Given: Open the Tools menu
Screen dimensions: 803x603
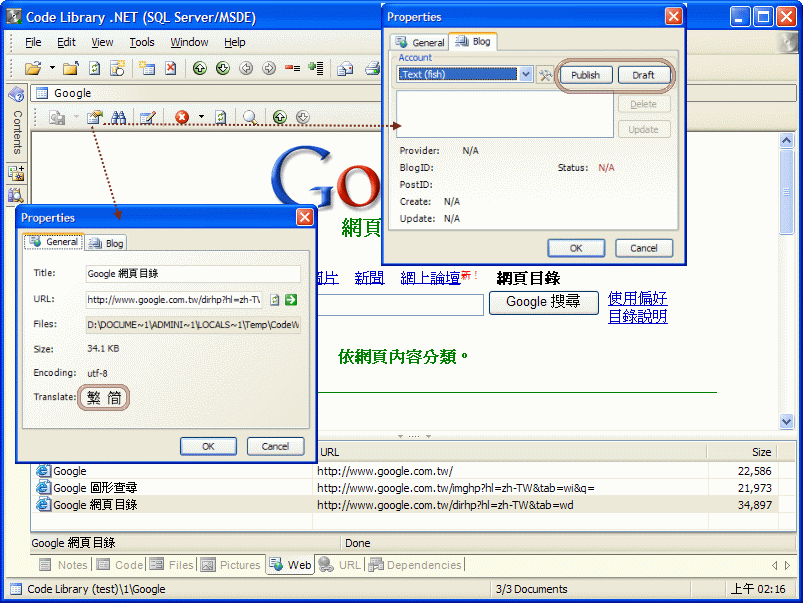Looking at the screenshot, I should coord(142,42).
